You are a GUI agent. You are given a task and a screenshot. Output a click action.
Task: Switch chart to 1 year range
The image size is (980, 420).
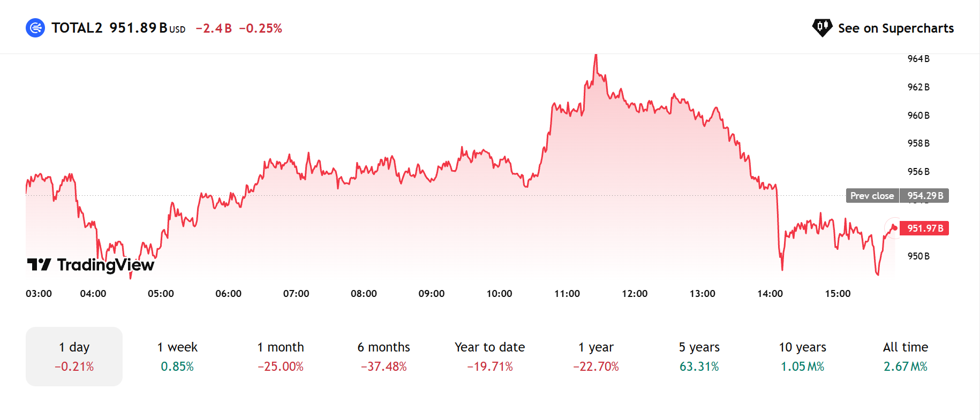coord(595,356)
